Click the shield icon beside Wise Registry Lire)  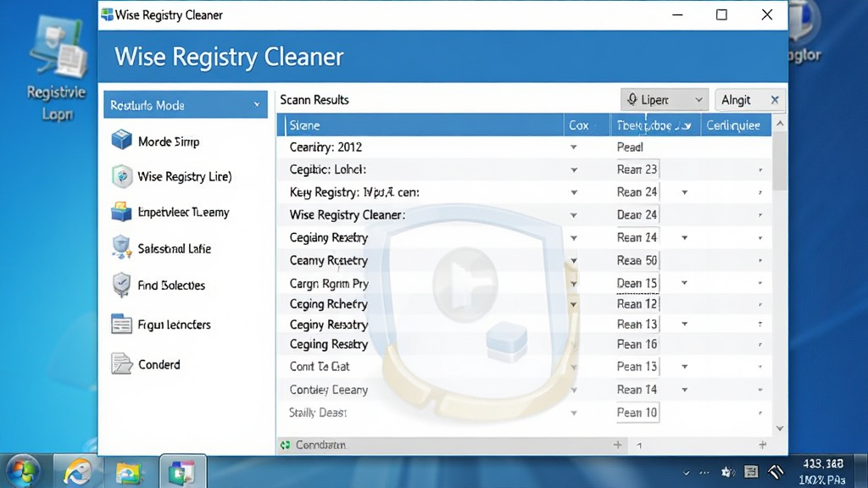point(122,176)
